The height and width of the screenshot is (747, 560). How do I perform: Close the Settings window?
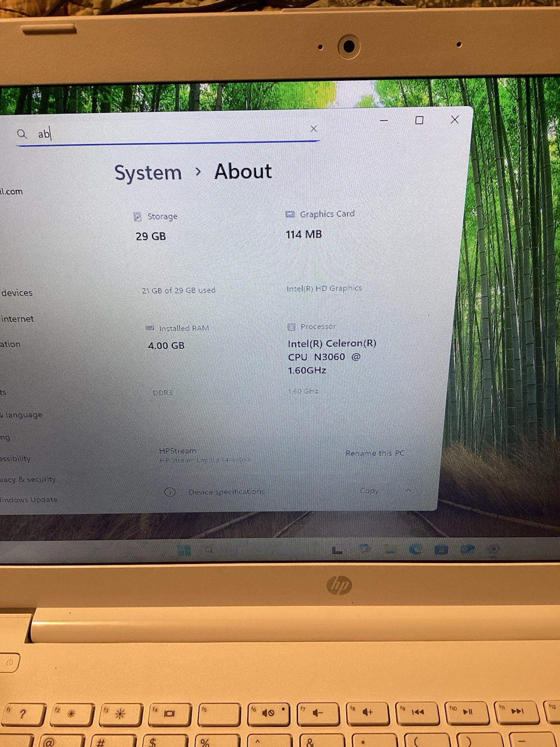tap(455, 120)
